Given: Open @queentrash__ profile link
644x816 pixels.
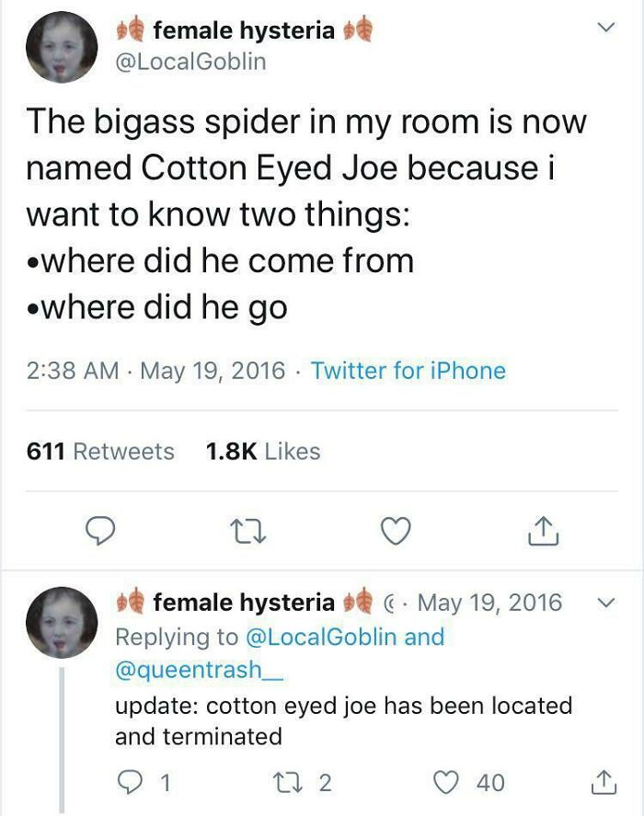Looking at the screenshot, I should click(199, 669).
